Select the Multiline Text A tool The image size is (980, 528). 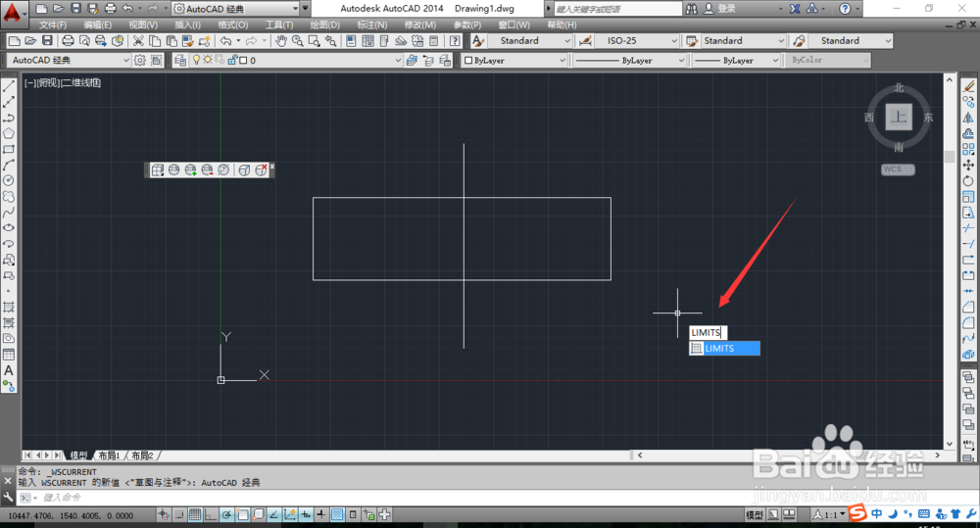click(x=9, y=370)
